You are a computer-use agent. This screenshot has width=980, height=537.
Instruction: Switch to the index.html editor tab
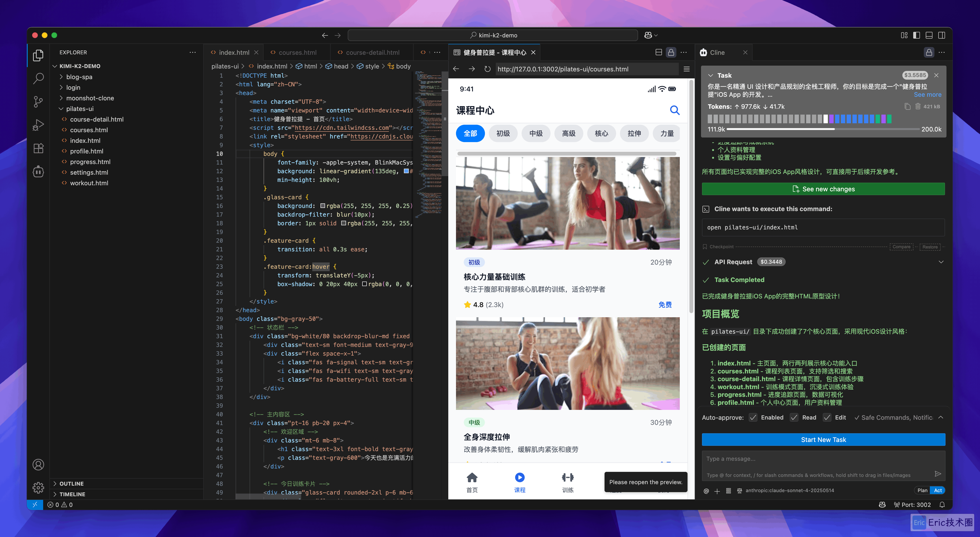[x=234, y=53]
